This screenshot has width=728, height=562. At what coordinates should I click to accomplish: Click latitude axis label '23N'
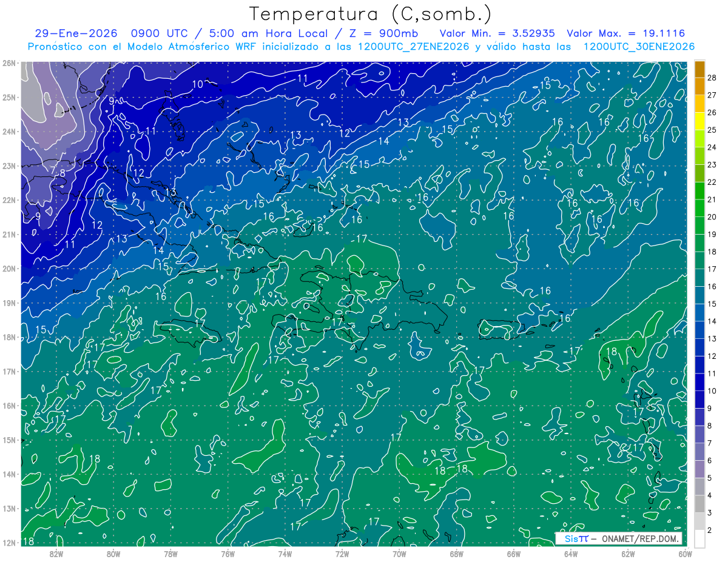click(8, 166)
